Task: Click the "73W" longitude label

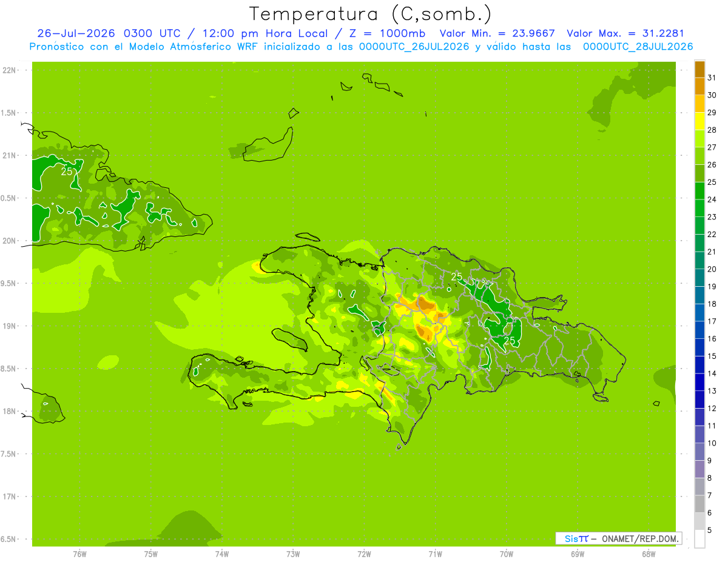Action: pos(293,554)
